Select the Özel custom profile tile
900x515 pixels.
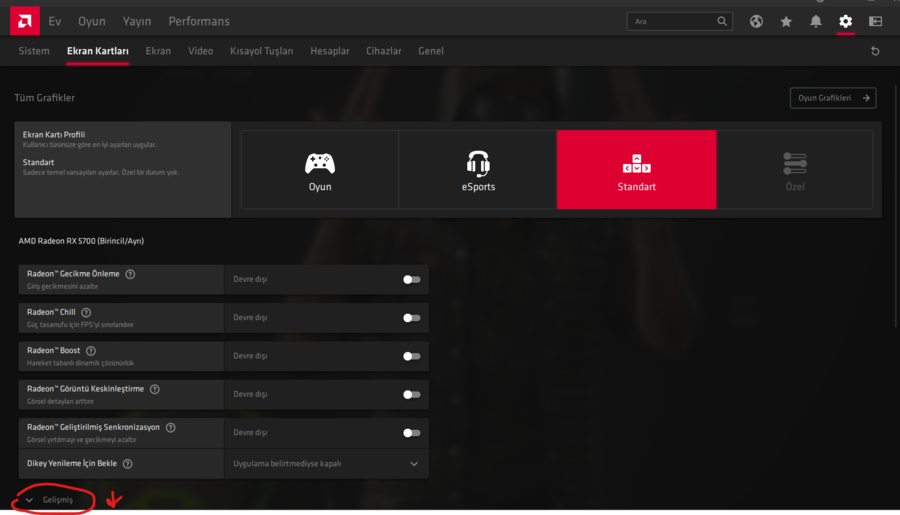tap(795, 169)
